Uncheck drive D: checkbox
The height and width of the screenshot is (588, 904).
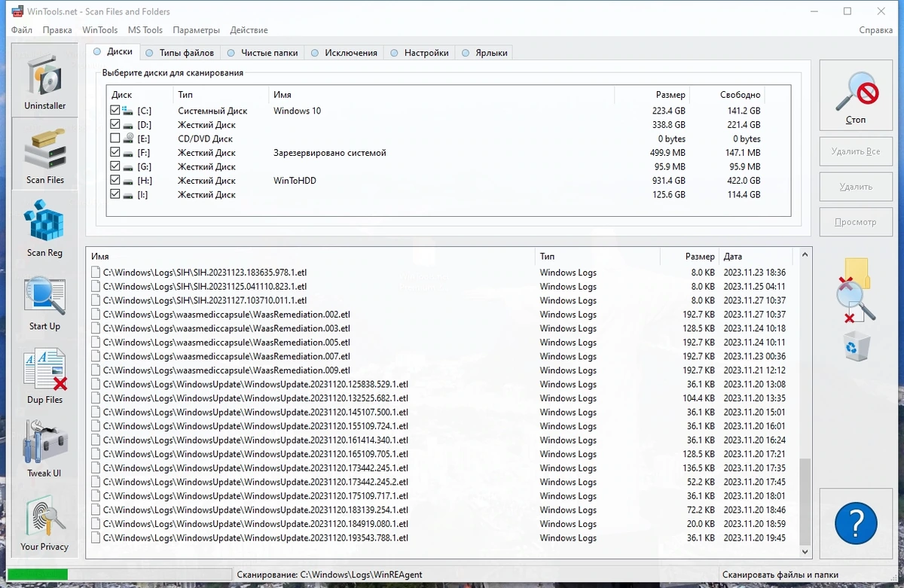click(115, 124)
